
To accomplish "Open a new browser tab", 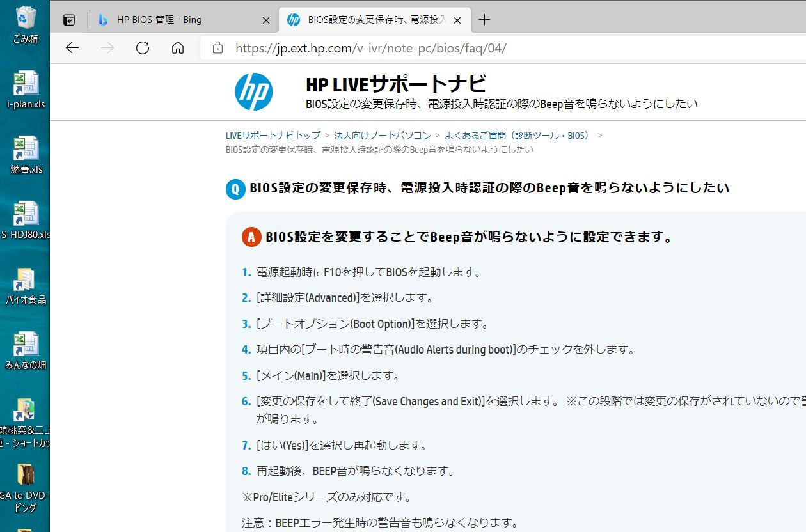I will pos(484,20).
